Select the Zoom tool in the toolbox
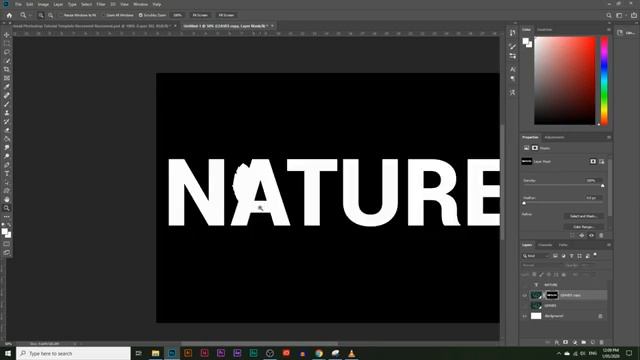The width and height of the screenshot is (640, 360). click(7, 208)
